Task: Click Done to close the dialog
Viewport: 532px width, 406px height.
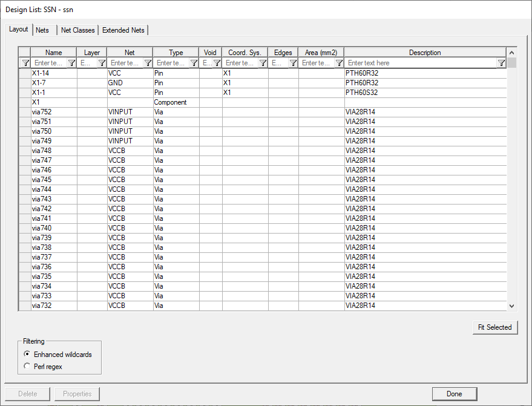Action: pyautogui.click(x=454, y=393)
